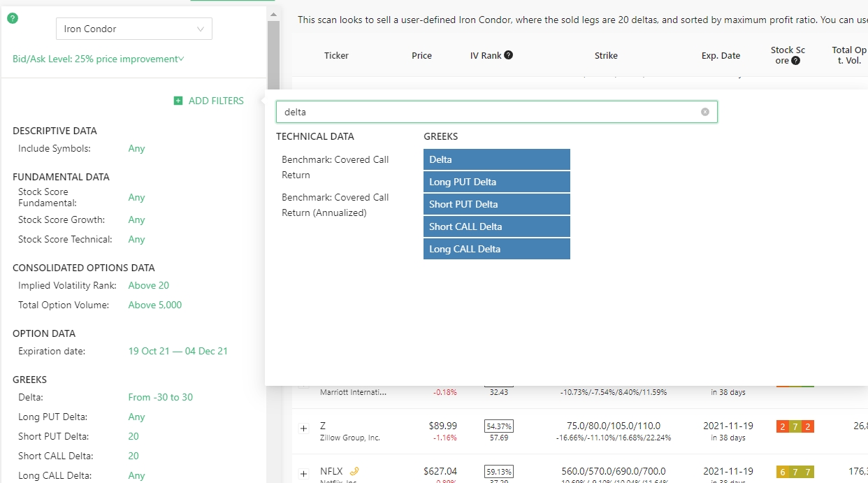This screenshot has width=868, height=483.
Task: Edit the sidebar Short CALL Delta value 20
Action: [x=133, y=456]
